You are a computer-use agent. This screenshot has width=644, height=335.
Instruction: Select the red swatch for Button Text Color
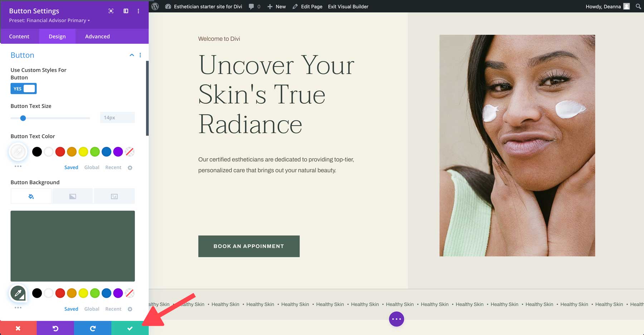point(60,152)
